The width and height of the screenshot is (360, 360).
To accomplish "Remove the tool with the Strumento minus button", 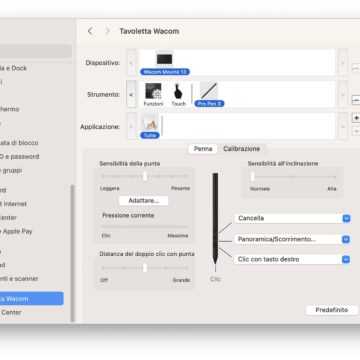I will [356, 100].
